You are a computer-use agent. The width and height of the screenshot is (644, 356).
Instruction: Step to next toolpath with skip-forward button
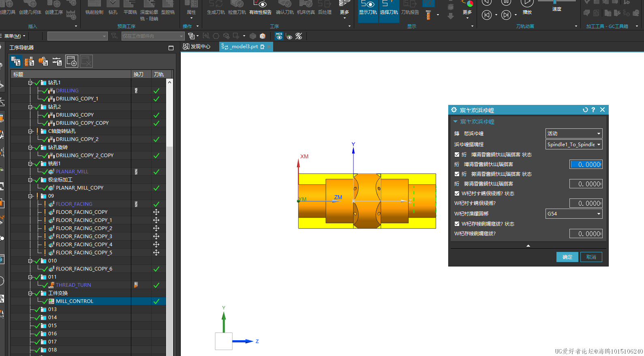pyautogui.click(x=506, y=15)
